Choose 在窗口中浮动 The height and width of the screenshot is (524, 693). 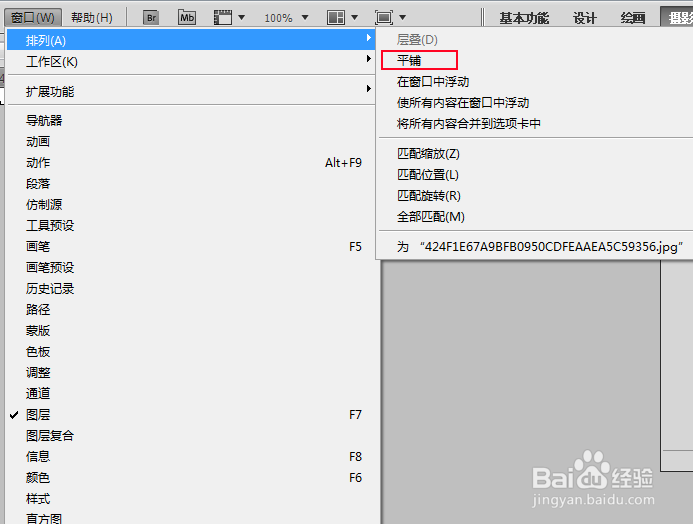point(536,82)
